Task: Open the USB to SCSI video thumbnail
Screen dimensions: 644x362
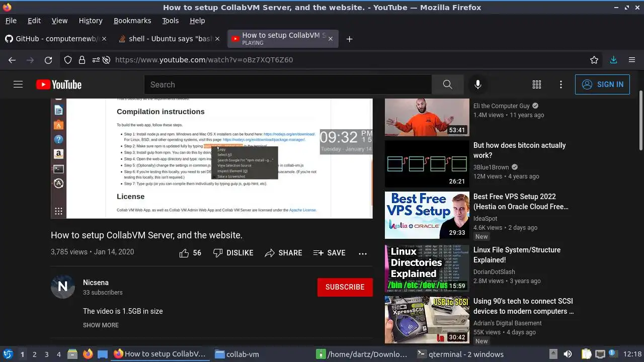Action: tap(427, 320)
